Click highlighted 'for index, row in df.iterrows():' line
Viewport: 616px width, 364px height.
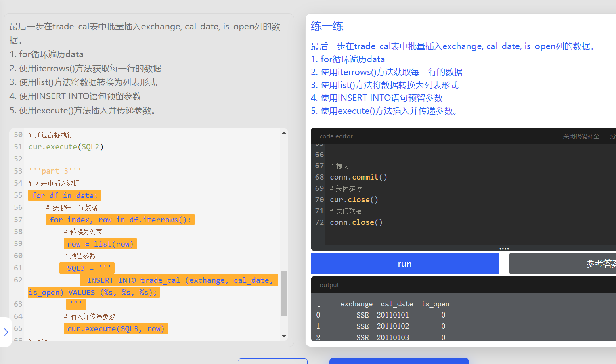click(120, 220)
